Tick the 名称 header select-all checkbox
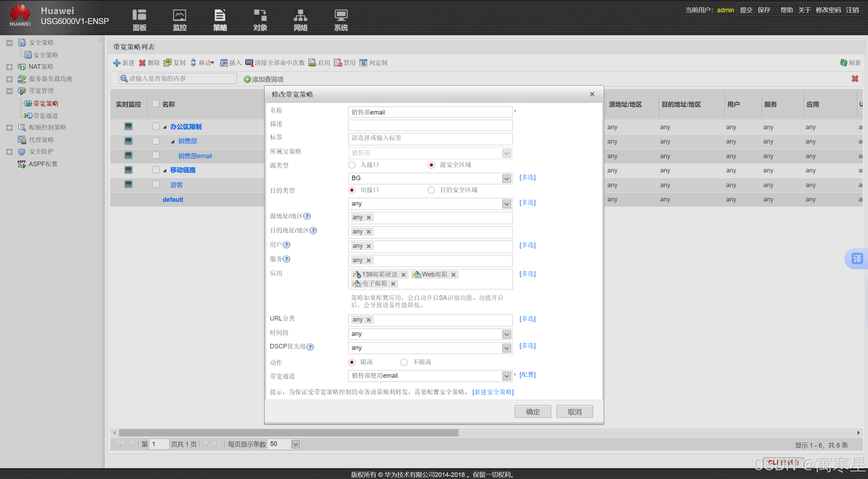The height and width of the screenshot is (479, 868). click(156, 104)
